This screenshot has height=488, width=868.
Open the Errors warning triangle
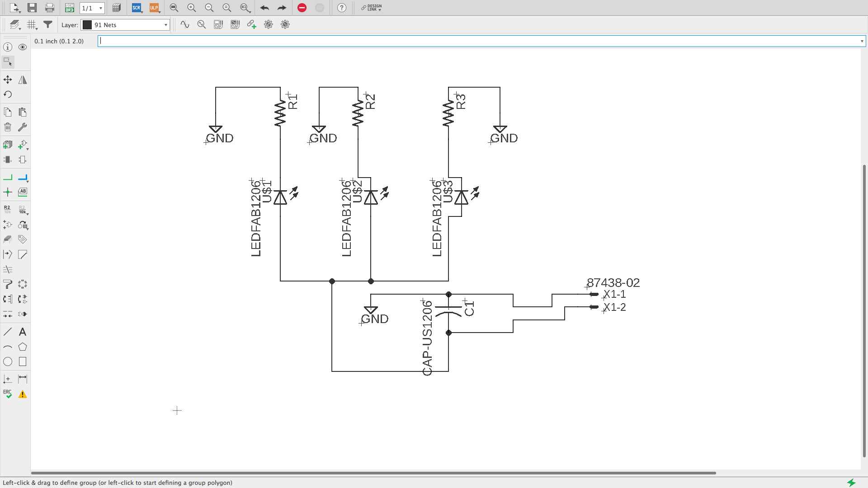click(23, 394)
